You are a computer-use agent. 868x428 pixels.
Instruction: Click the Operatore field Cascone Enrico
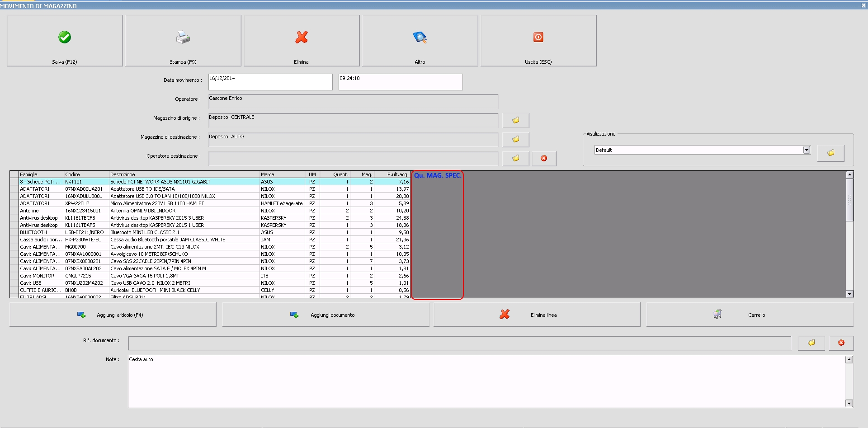(353, 101)
